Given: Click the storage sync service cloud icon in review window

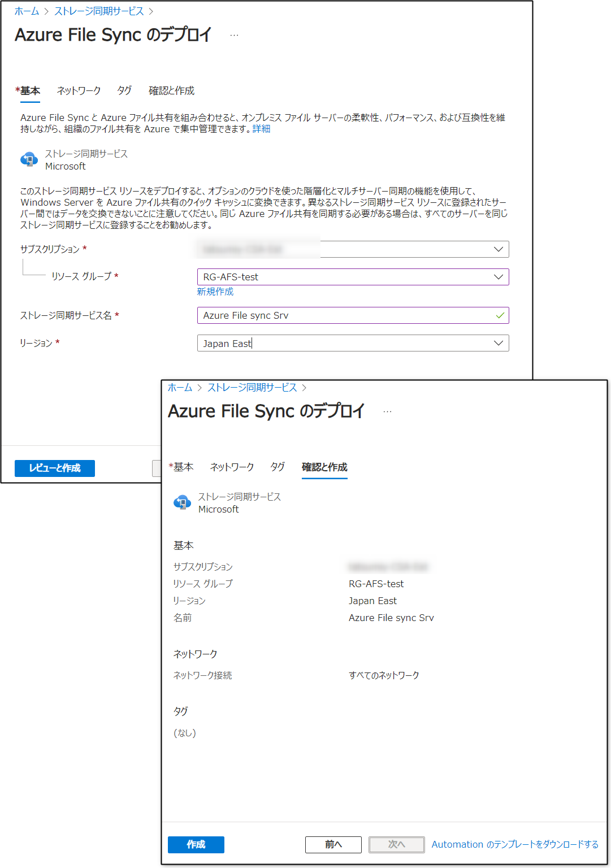Looking at the screenshot, I should coord(182,503).
